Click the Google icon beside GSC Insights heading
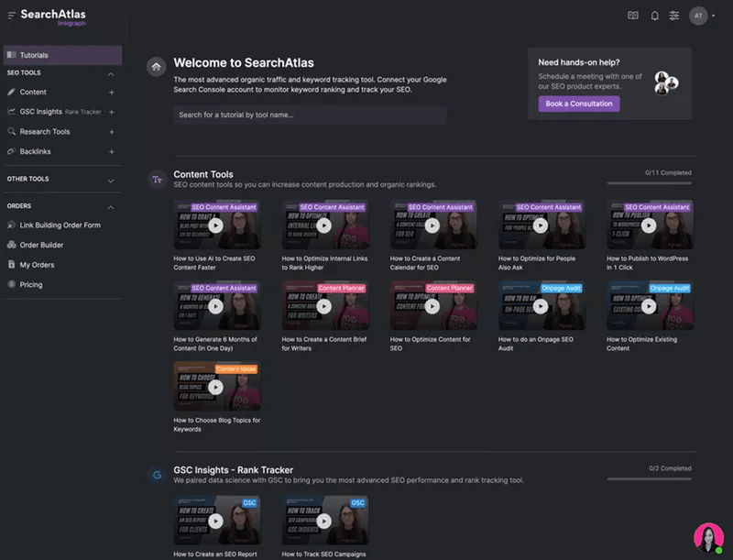The width and height of the screenshot is (733, 560). pyautogui.click(x=157, y=474)
